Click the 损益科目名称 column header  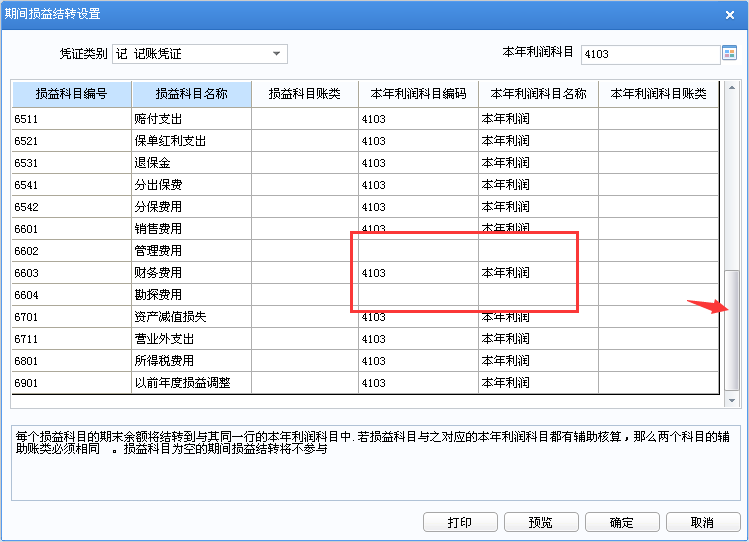[x=191, y=94]
